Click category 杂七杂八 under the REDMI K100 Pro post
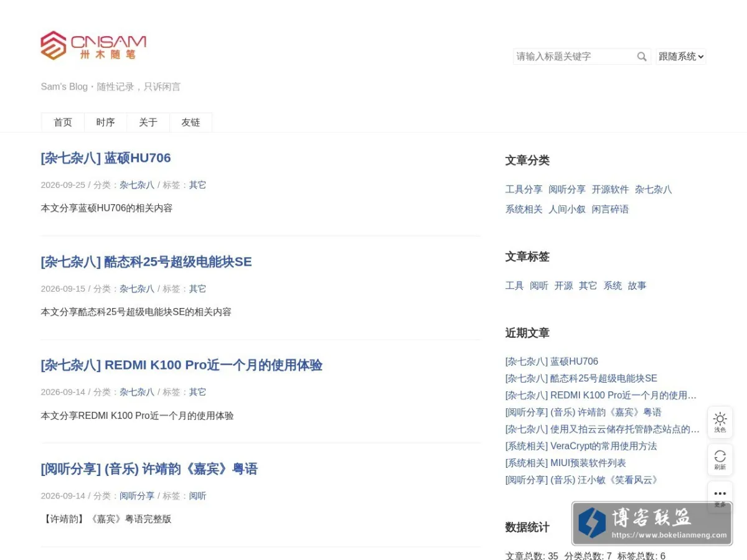 tap(137, 392)
